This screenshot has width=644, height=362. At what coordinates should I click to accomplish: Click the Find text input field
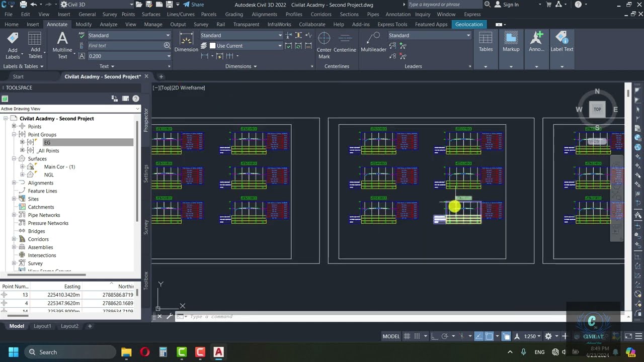tap(125, 45)
